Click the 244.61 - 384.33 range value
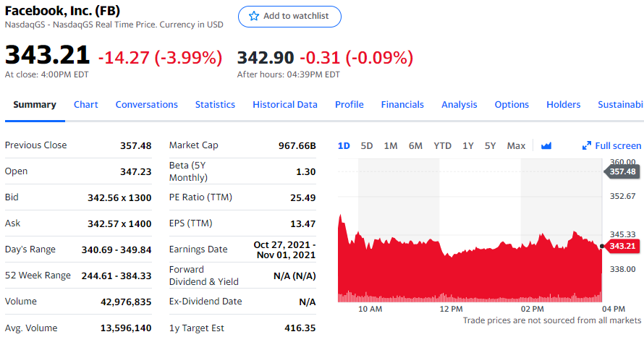This screenshot has height=337, width=644. (116, 276)
